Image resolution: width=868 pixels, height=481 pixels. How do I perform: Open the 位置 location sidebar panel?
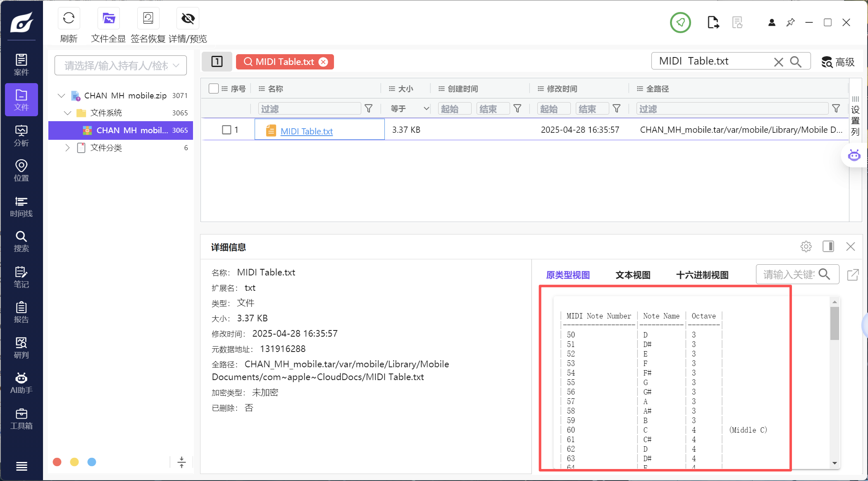tap(21, 171)
